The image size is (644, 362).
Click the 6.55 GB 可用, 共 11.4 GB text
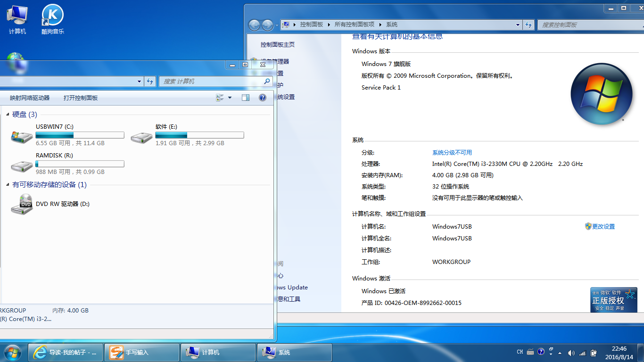(x=70, y=143)
